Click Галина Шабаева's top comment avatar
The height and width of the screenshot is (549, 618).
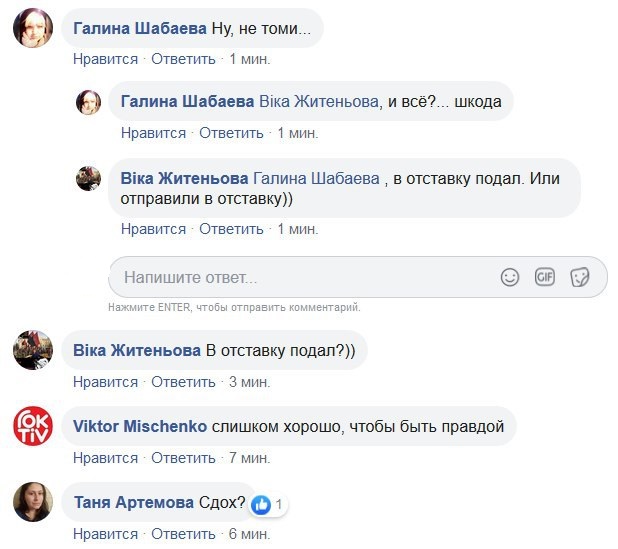[32, 29]
